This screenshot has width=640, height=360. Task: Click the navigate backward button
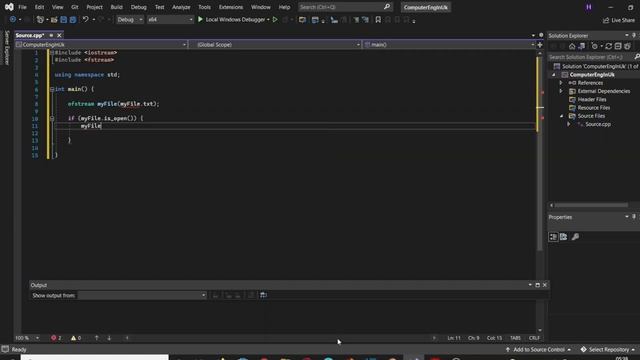(13, 20)
